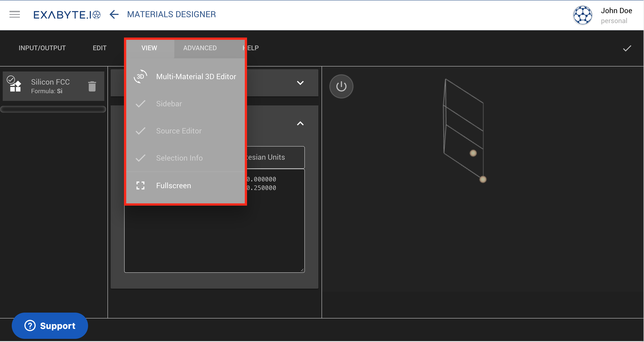
Task: Click the John Doe account avatar
Action: [582, 15]
